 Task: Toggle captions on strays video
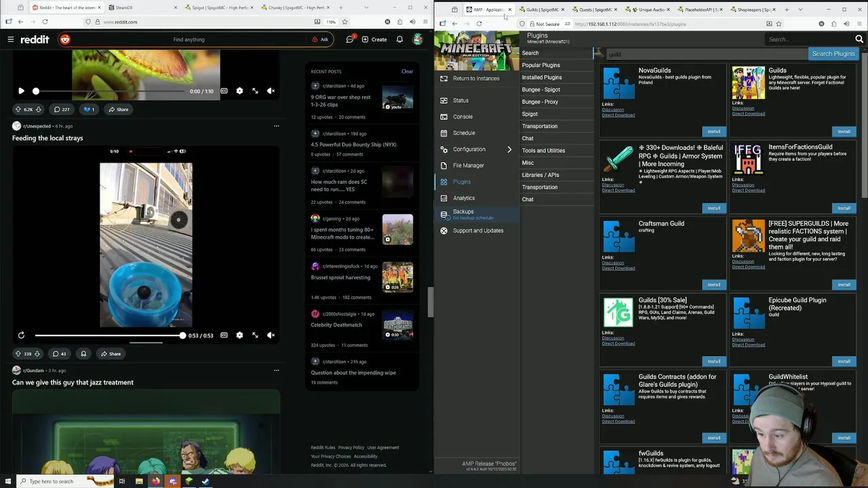click(x=224, y=335)
